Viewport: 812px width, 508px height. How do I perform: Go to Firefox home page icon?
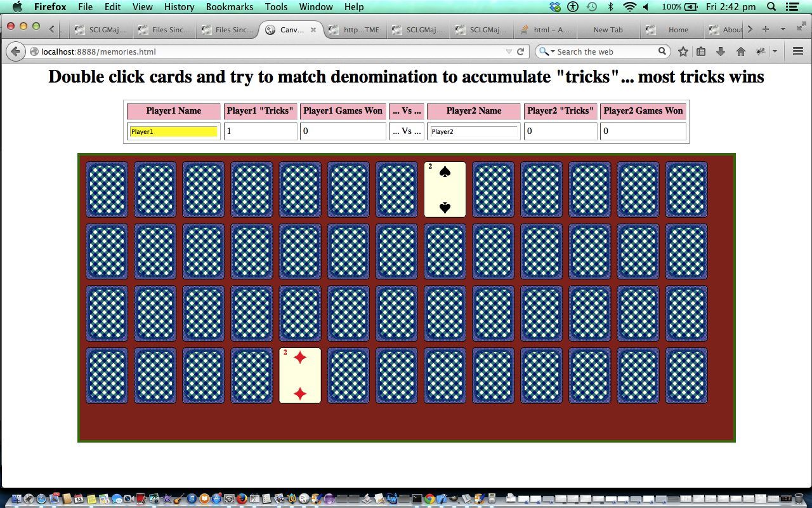[740, 51]
